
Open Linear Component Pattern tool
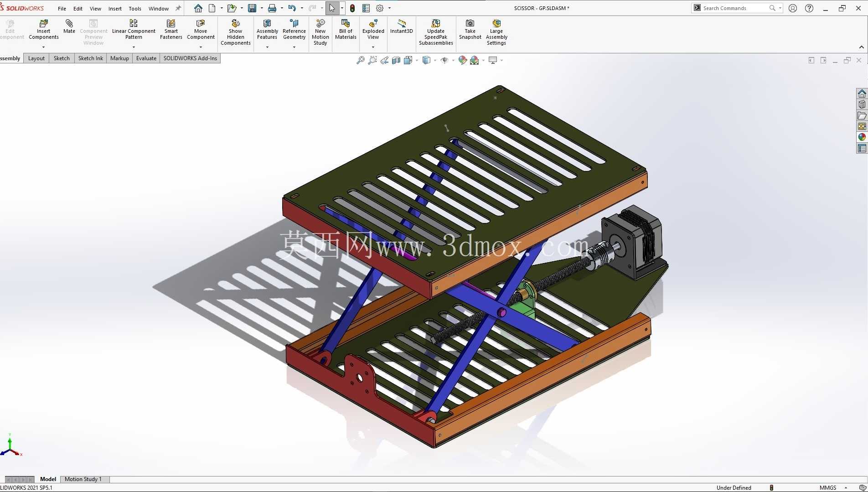[134, 29]
